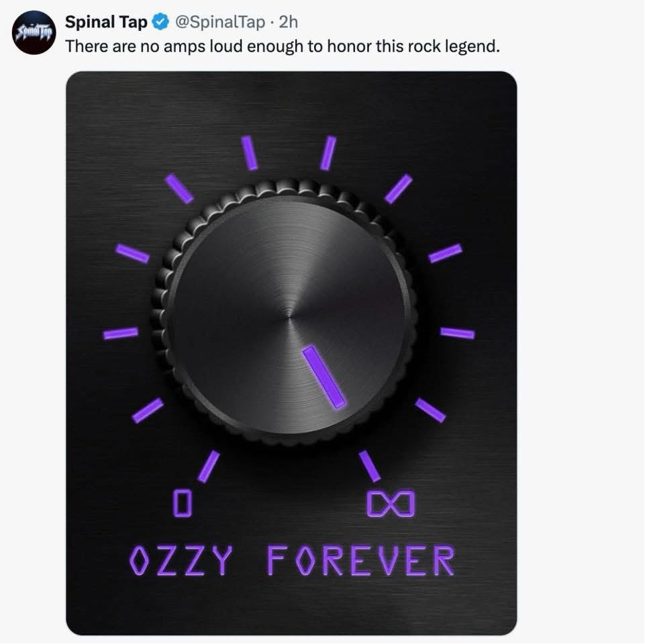This screenshot has width=645, height=644.
Task: Click the horizontal tick mark left of the knob
Action: pos(121,333)
